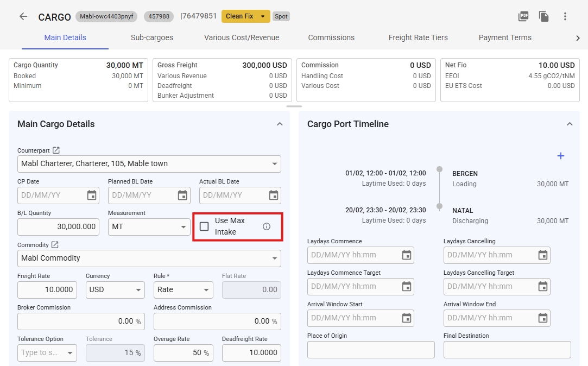This screenshot has height=366, width=588.
Task: Click the Place of Origin field
Action: click(371, 350)
